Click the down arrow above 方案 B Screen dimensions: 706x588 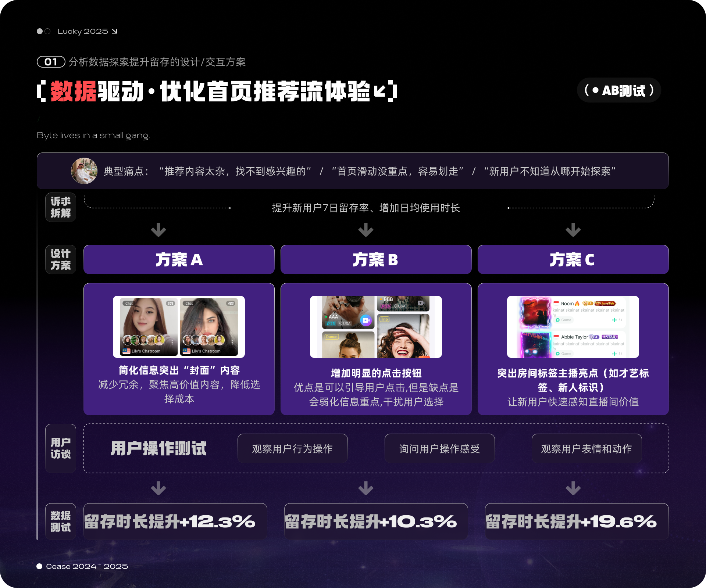point(366,230)
